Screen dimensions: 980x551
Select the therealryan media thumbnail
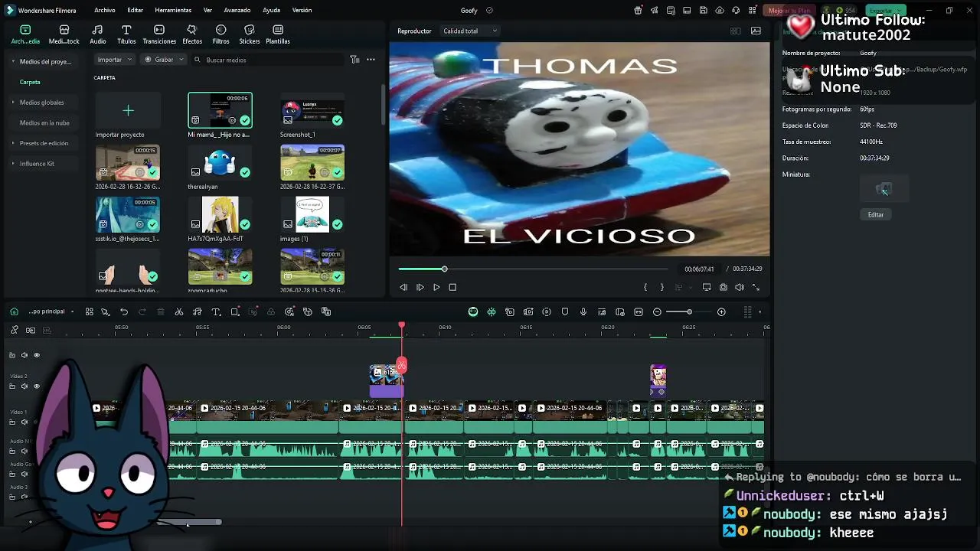point(220,162)
